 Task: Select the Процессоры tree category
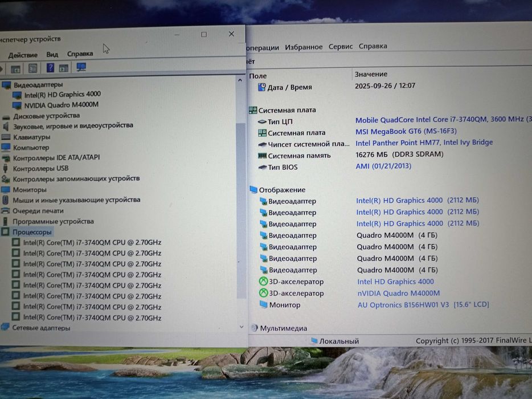pos(32,232)
